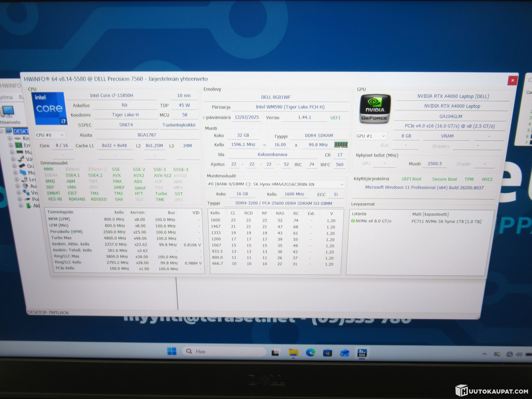Click the Tiger Lake-H codename value

click(125, 115)
